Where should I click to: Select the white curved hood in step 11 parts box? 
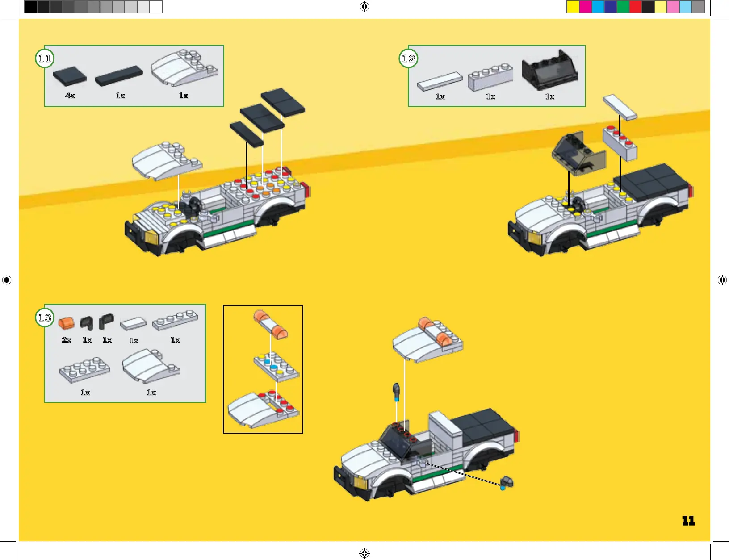(184, 68)
